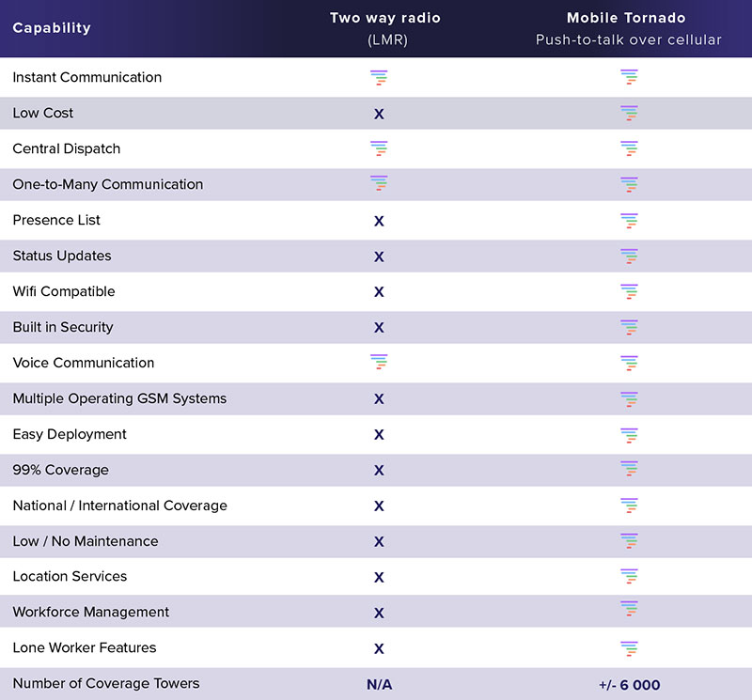
Task: Click the LMR tornado icon for Voice Communication
Action: (379, 362)
